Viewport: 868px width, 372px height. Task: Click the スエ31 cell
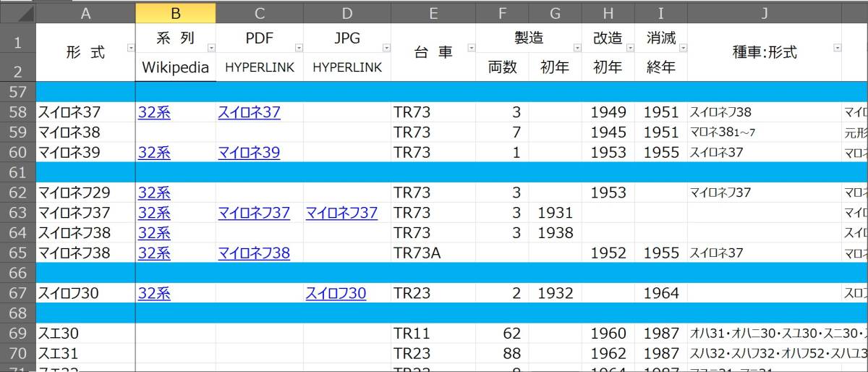point(85,354)
